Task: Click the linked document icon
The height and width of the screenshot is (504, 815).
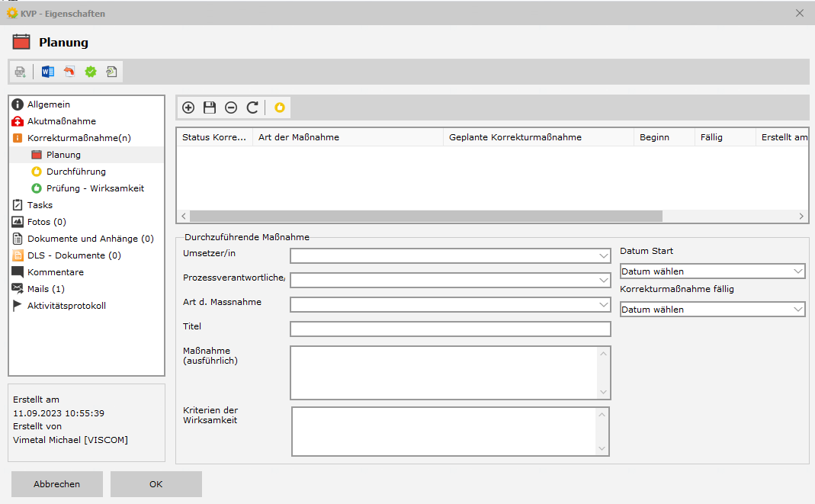Action: pyautogui.click(x=112, y=72)
